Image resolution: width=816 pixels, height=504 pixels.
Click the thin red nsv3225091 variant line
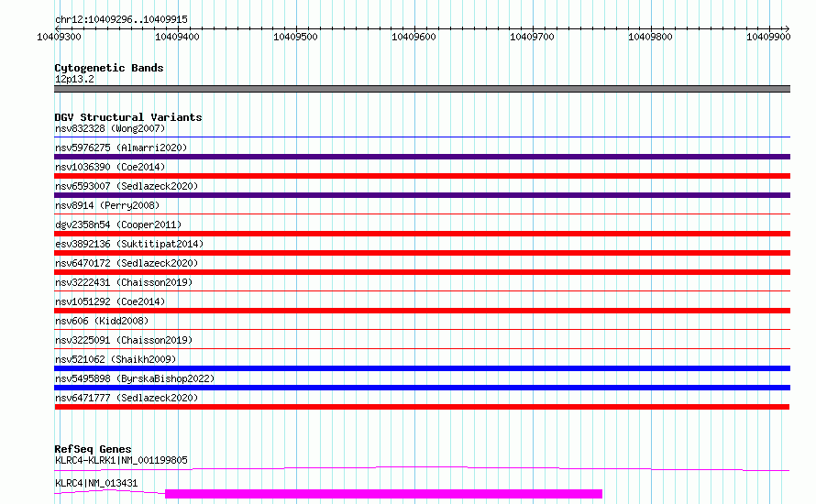tap(422, 349)
